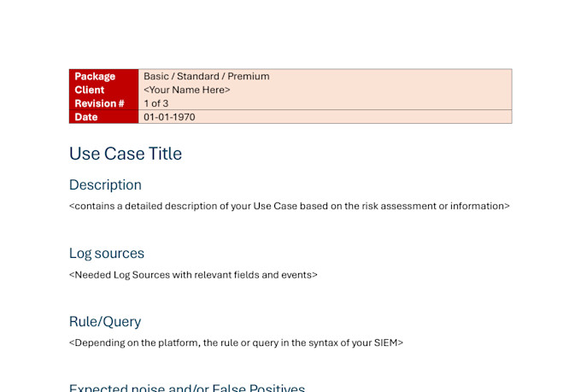Viewport: 581px width, 392px height.
Task: Click the word SIEM in the rule placeholder
Action: [385, 342]
